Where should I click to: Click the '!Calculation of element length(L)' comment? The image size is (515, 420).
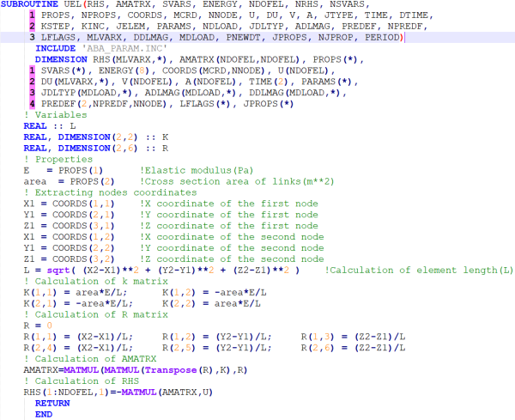(419, 271)
